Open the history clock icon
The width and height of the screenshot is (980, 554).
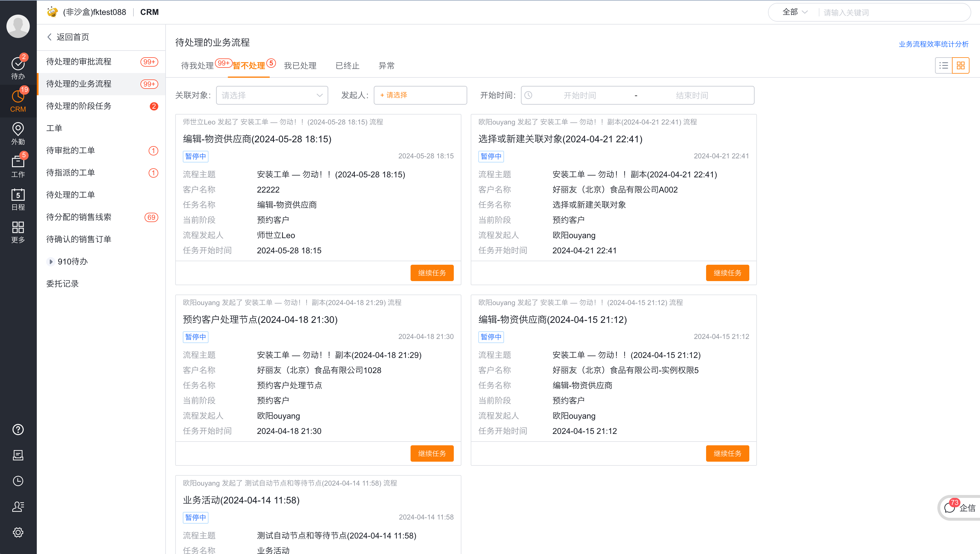[x=18, y=481]
